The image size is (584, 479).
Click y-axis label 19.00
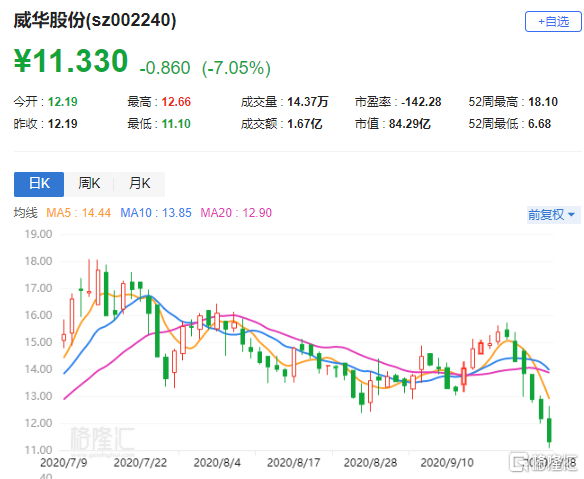(x=38, y=234)
